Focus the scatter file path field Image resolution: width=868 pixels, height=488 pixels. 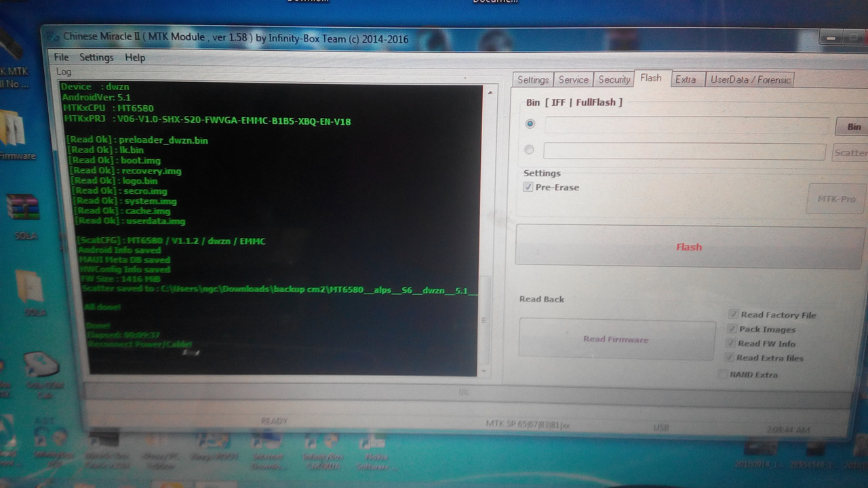pos(684,151)
